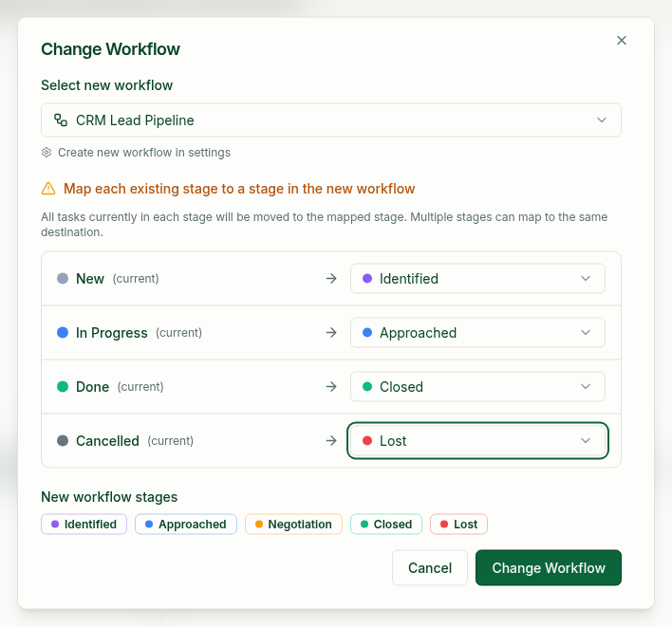The height and width of the screenshot is (627, 672).
Task: Select the Identified stage chip
Action: coord(84,525)
